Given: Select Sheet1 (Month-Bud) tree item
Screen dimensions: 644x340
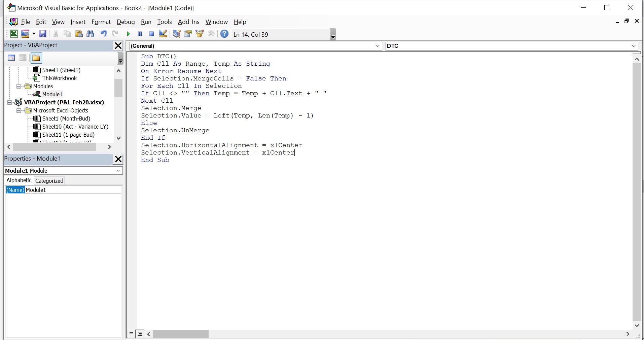Looking at the screenshot, I should [66, 119].
